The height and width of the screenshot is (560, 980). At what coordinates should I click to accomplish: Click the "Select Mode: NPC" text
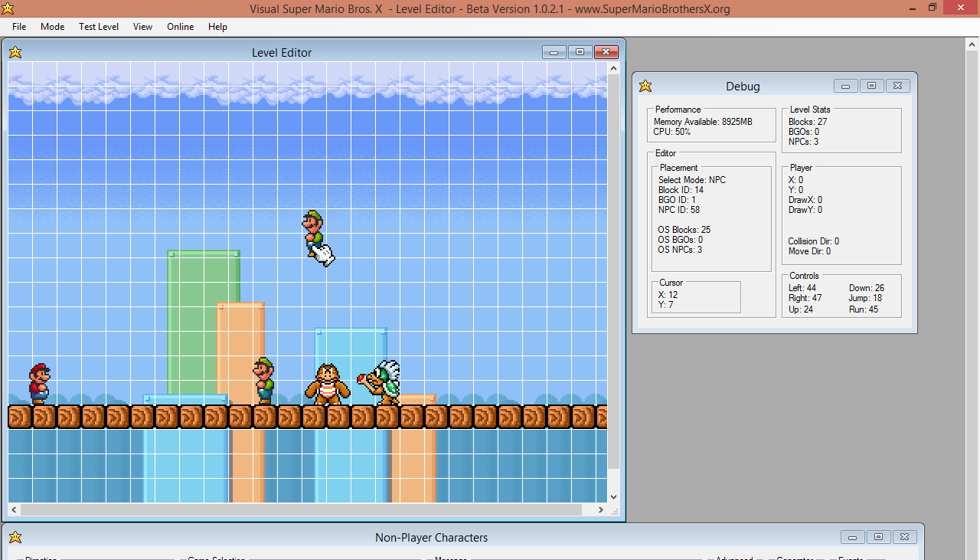tap(692, 180)
